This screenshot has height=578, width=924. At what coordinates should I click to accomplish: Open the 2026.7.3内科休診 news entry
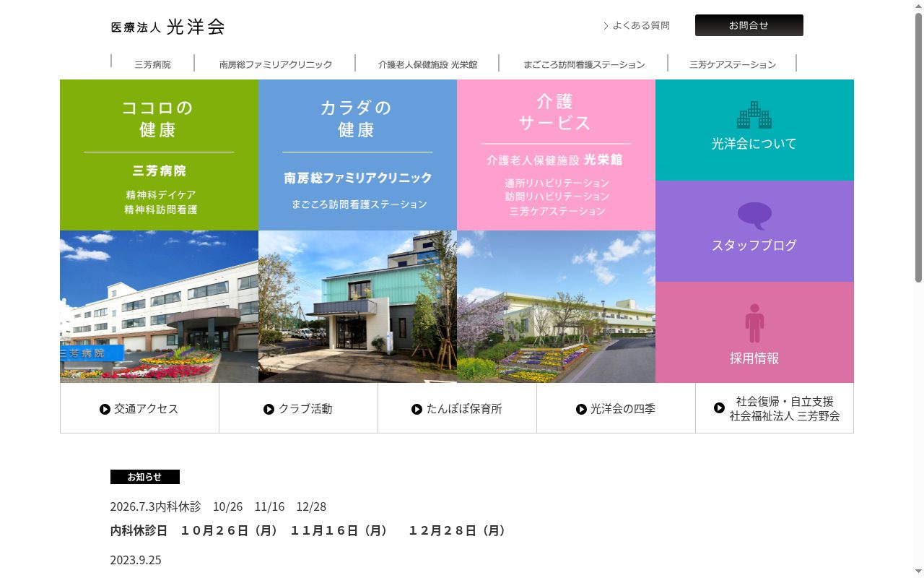click(218, 506)
